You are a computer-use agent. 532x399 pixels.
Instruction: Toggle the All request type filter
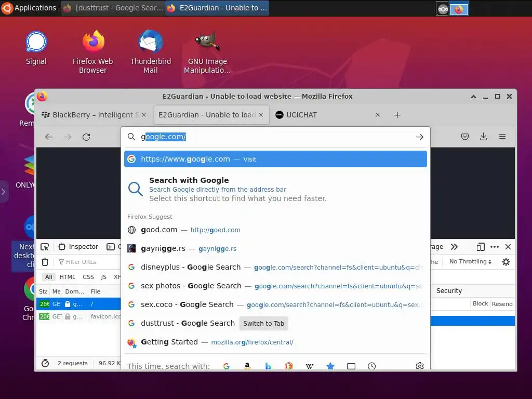[48, 277]
